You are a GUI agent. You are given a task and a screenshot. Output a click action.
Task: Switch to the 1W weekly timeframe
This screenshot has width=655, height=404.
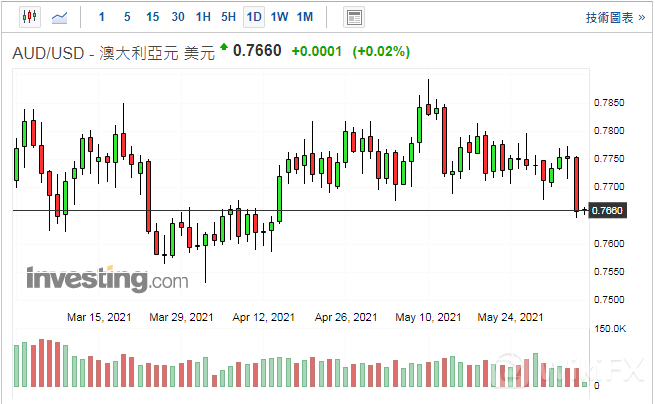(x=280, y=17)
